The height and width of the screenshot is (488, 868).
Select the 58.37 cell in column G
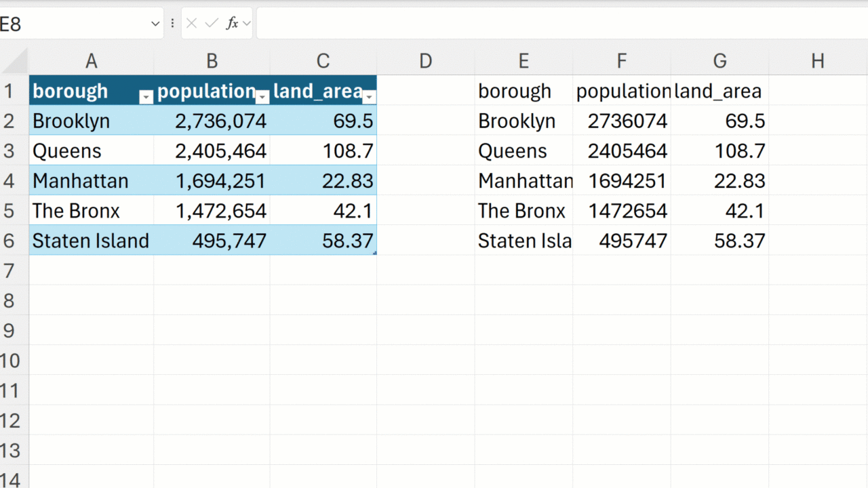click(x=719, y=241)
